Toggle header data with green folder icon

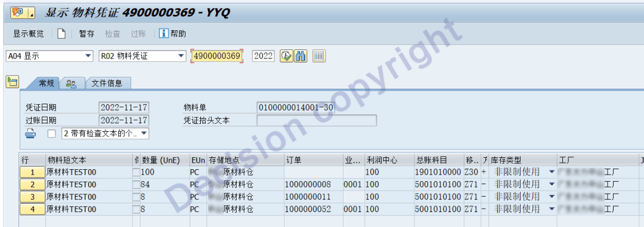pos(12,82)
